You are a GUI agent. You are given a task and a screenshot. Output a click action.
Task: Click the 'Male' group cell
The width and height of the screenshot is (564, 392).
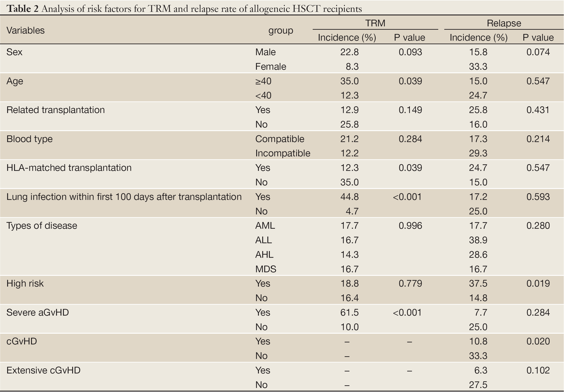point(266,52)
